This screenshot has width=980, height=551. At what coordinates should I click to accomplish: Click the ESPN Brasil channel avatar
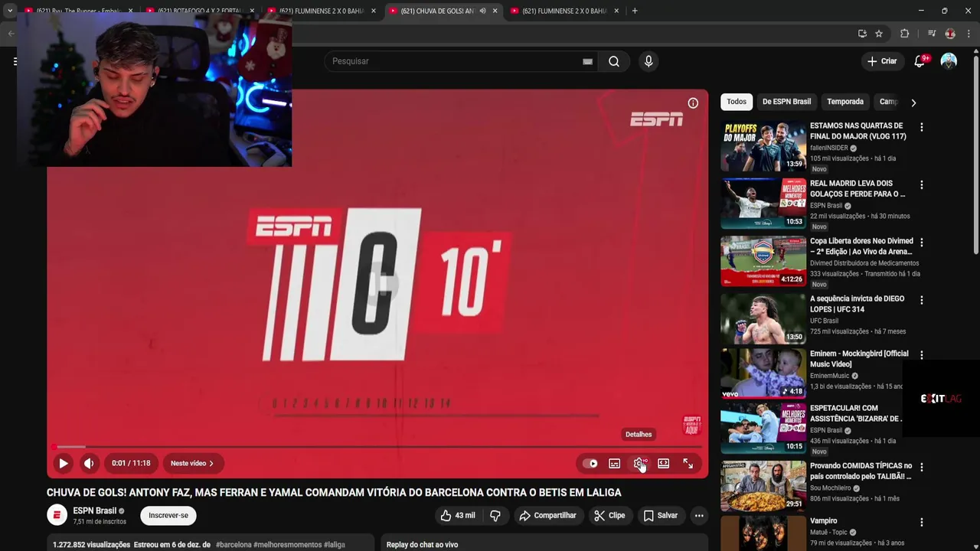[57, 516]
